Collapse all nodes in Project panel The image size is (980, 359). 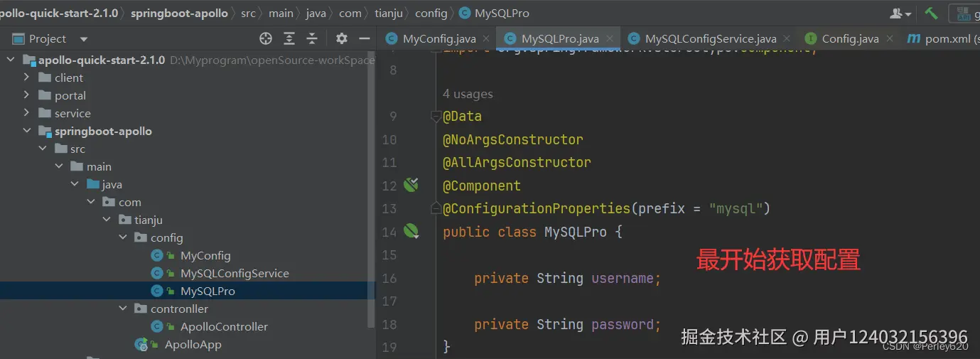click(x=311, y=38)
